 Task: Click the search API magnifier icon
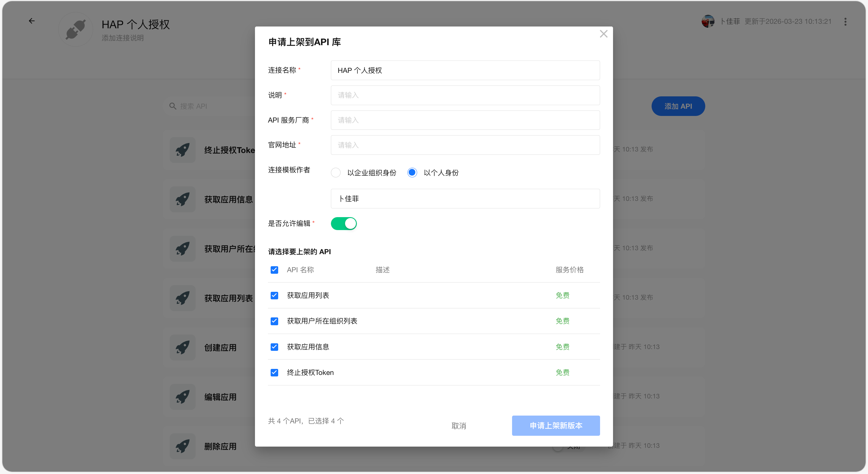click(173, 106)
